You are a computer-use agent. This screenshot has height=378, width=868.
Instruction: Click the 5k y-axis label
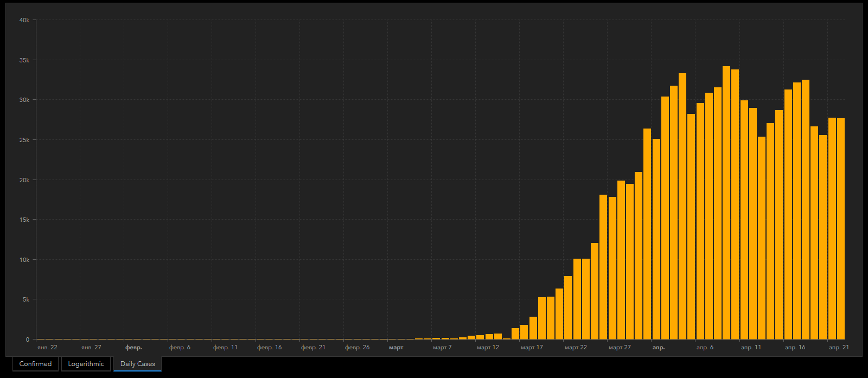tap(26, 299)
